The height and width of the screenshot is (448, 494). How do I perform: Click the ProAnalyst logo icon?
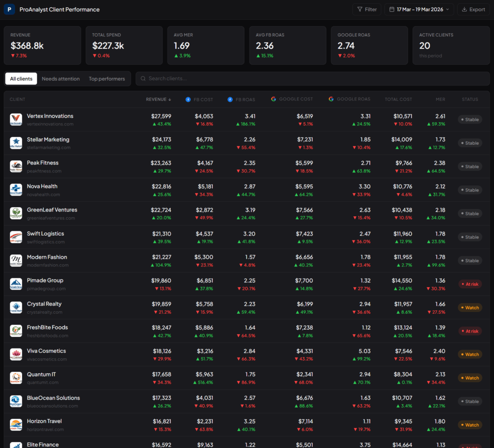(x=10, y=10)
